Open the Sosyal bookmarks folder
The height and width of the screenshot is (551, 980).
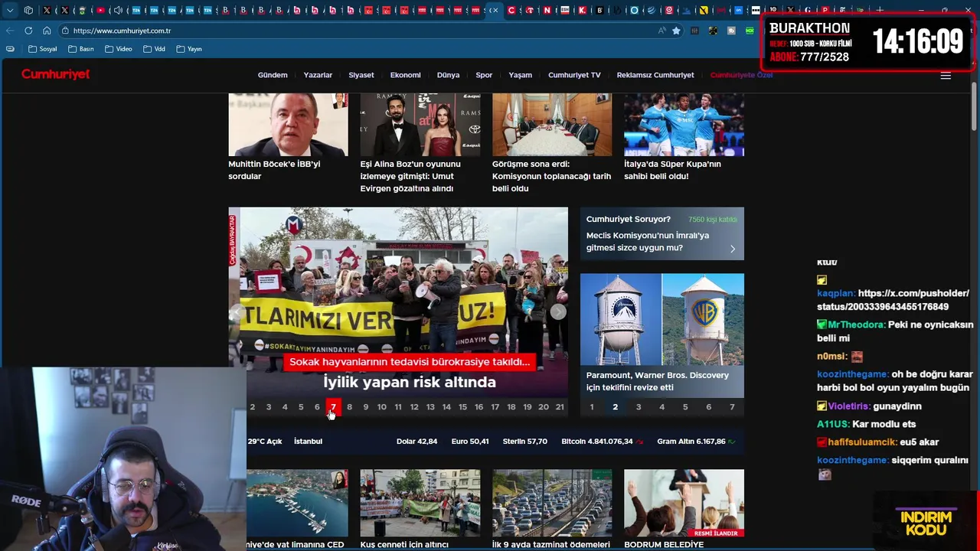pos(43,49)
